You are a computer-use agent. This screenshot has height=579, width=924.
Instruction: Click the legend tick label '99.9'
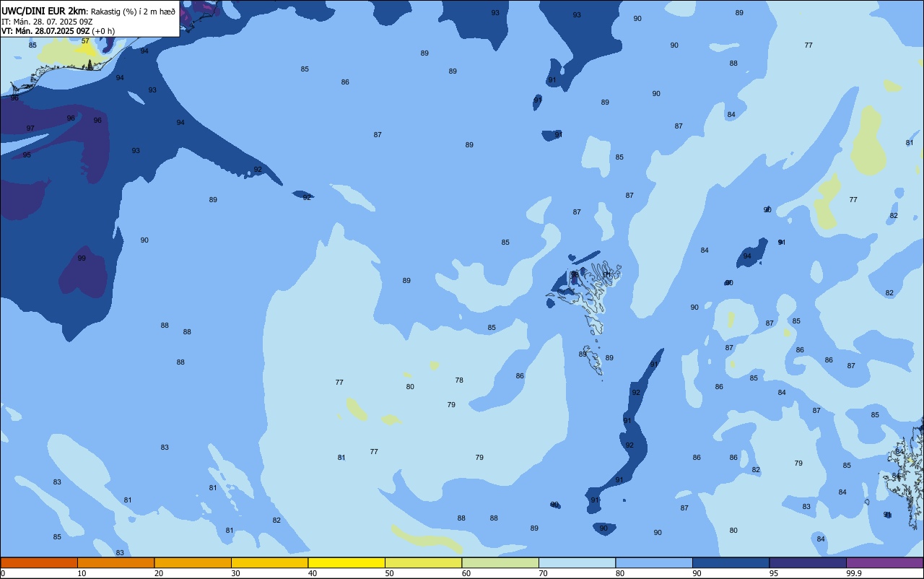point(854,573)
